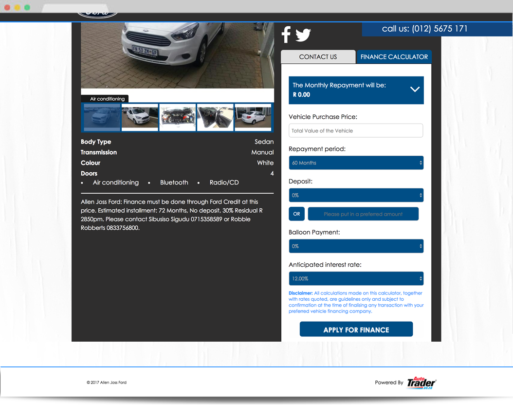The image size is (513, 420).
Task: Click the macOS yellow minimize dot
Action: (18, 7)
